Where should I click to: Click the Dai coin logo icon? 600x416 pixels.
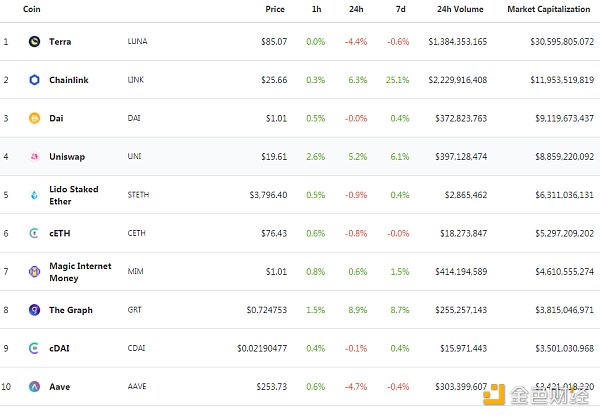coord(35,118)
